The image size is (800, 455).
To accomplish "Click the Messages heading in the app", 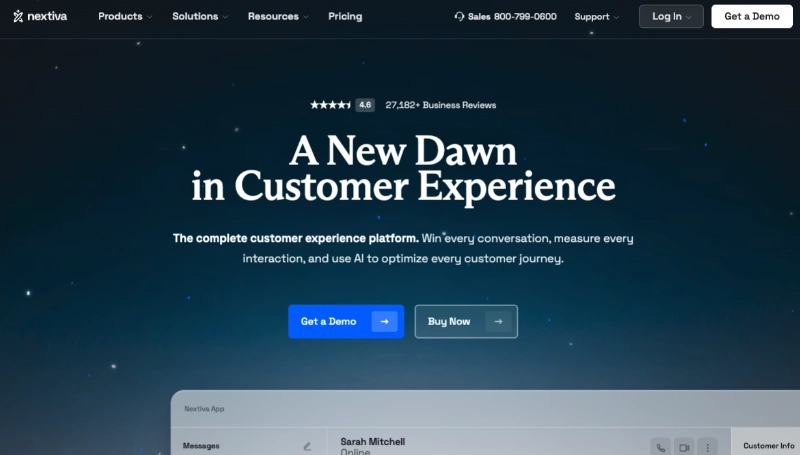I will point(201,446).
